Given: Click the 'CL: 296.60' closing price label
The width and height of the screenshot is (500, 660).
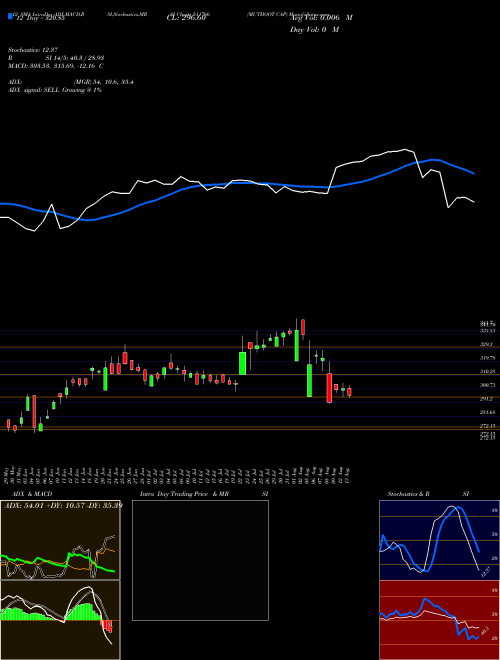Looking at the screenshot, I should tap(186, 18).
